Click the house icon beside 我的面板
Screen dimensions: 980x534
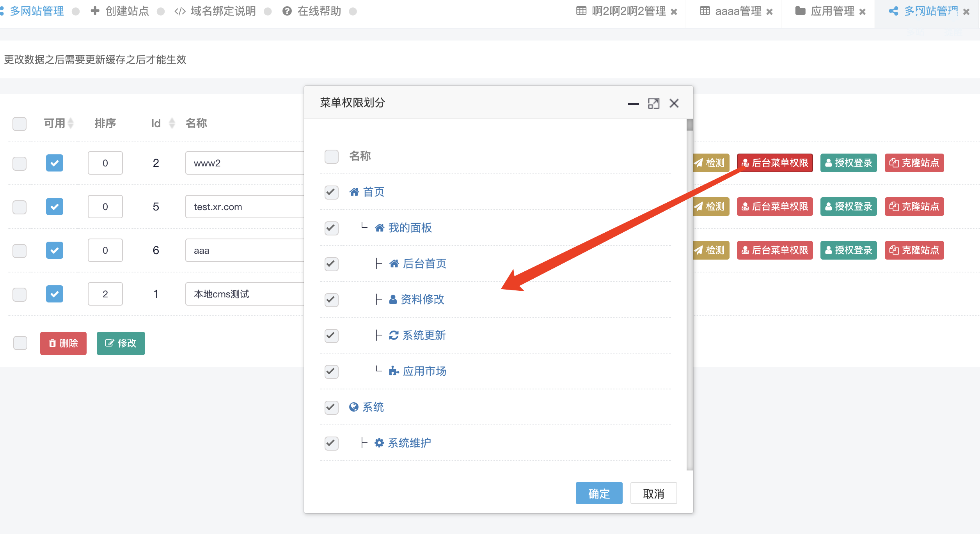pyautogui.click(x=379, y=228)
